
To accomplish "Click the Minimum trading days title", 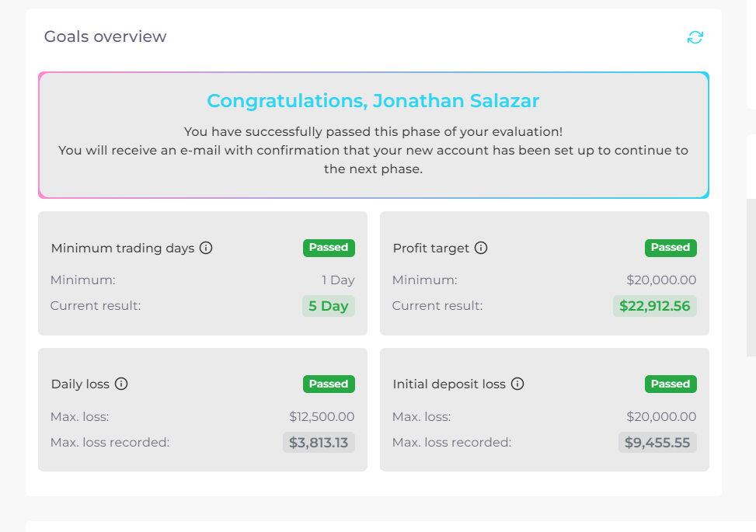I will [123, 249].
